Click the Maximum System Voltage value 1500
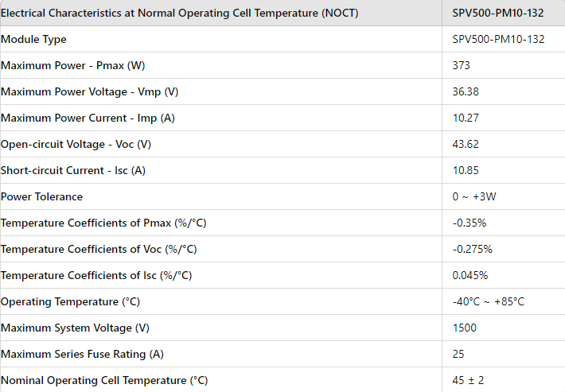This screenshot has height=392, width=565. (465, 328)
